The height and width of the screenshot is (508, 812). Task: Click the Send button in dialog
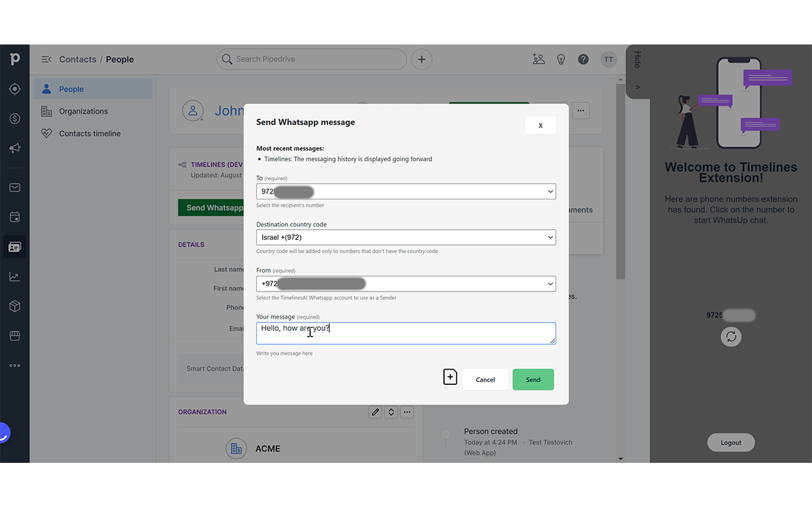point(533,380)
